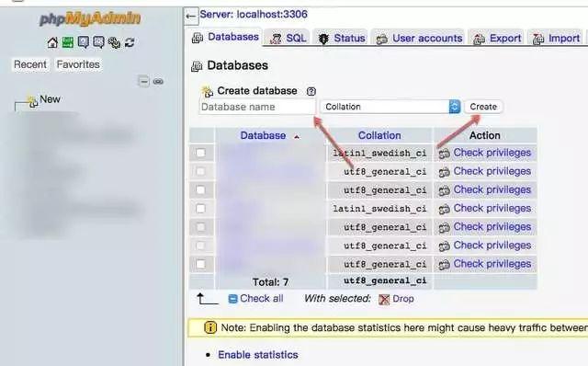Image resolution: width=588 pixels, height=366 pixels.
Task: Click the green log out icon
Action: tap(68, 42)
